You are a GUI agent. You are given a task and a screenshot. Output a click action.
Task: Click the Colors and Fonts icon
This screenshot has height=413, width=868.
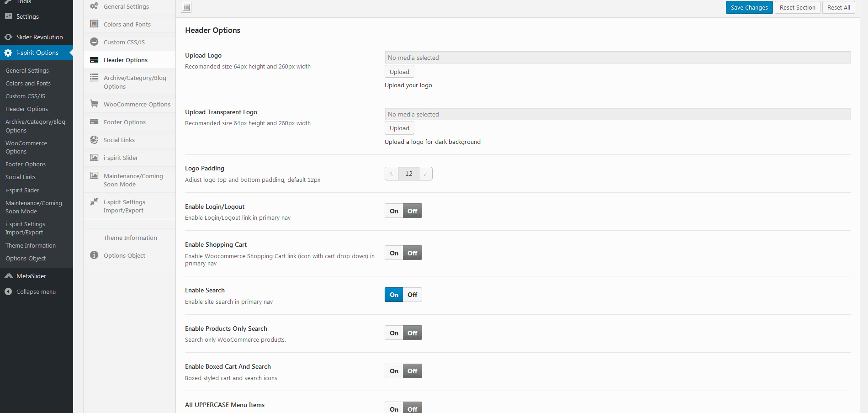click(94, 24)
